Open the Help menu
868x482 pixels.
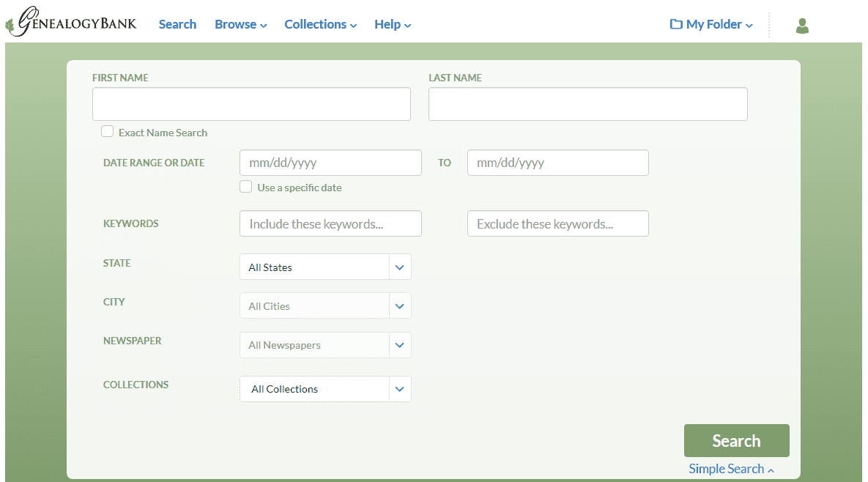[393, 24]
